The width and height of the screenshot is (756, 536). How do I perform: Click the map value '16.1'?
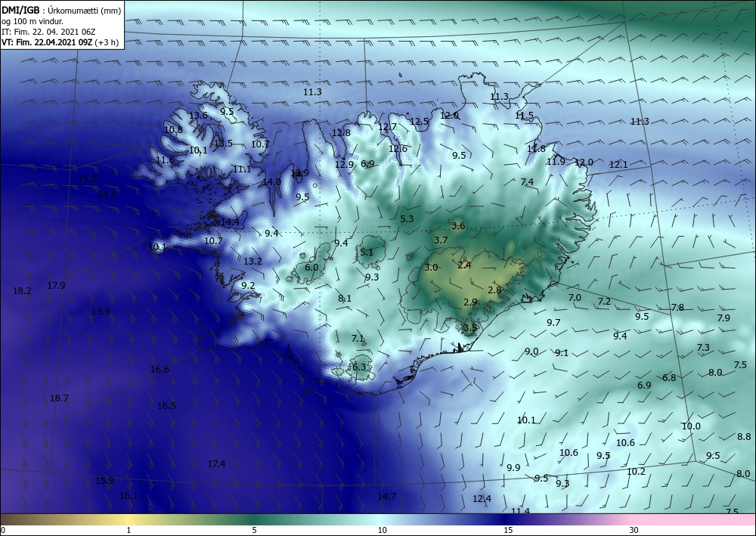tap(129, 495)
